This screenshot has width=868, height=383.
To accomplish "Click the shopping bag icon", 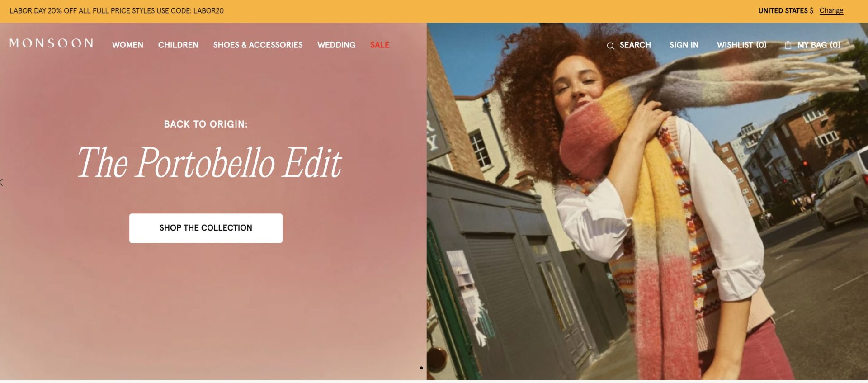I will (788, 45).
